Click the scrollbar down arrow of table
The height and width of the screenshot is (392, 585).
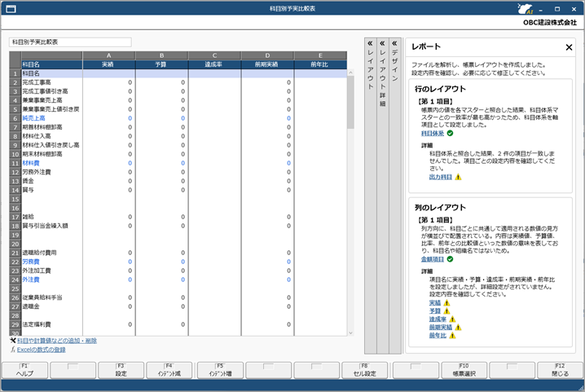350,333
